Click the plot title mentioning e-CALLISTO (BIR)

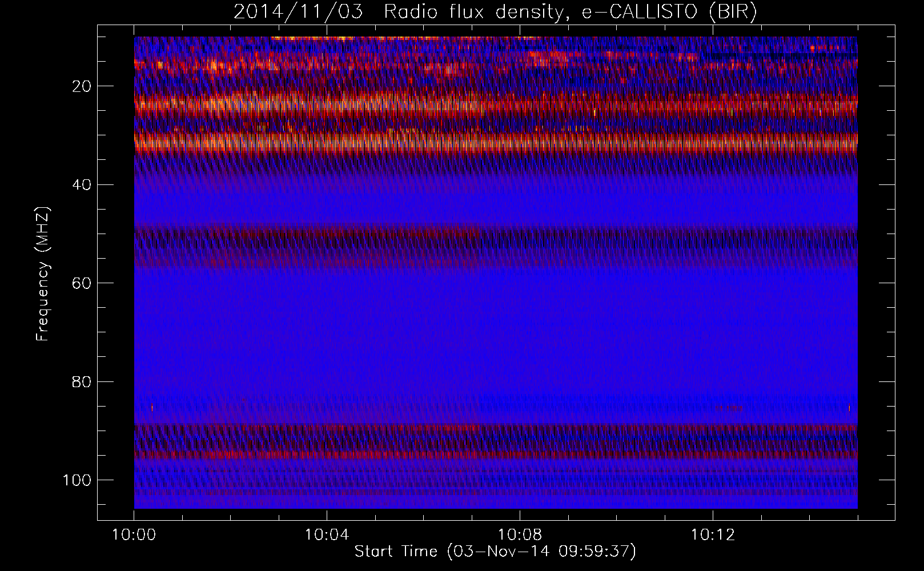[x=495, y=12]
